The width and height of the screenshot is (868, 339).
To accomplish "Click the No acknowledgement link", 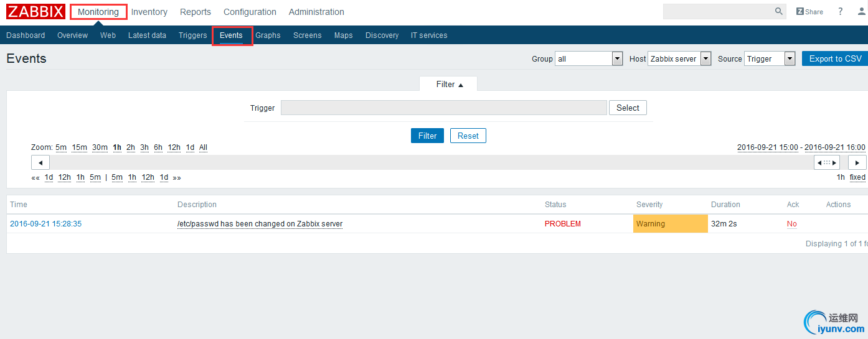I will 792,224.
